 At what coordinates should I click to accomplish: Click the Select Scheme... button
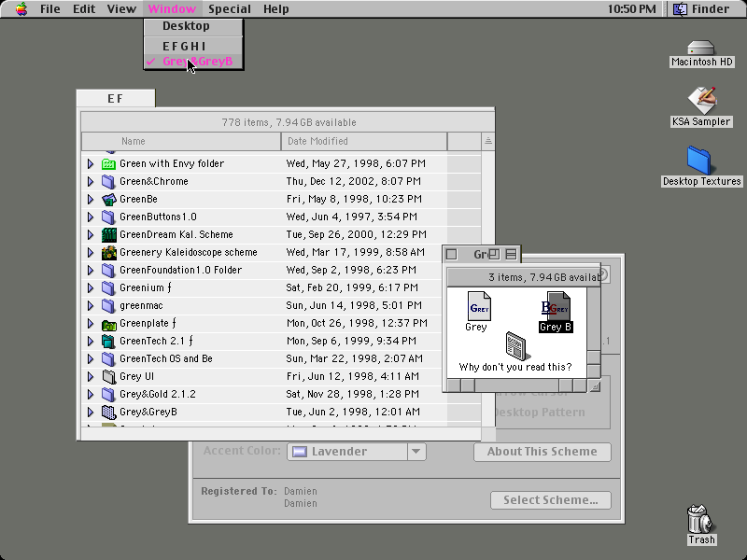tap(551, 500)
